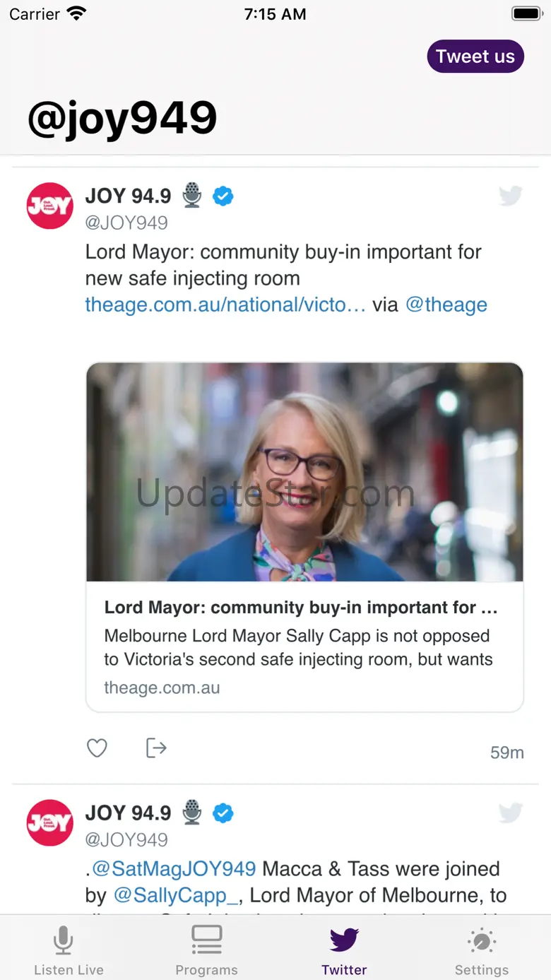Tap the Tweet us button
Screen dimensions: 551x980
(x=475, y=57)
